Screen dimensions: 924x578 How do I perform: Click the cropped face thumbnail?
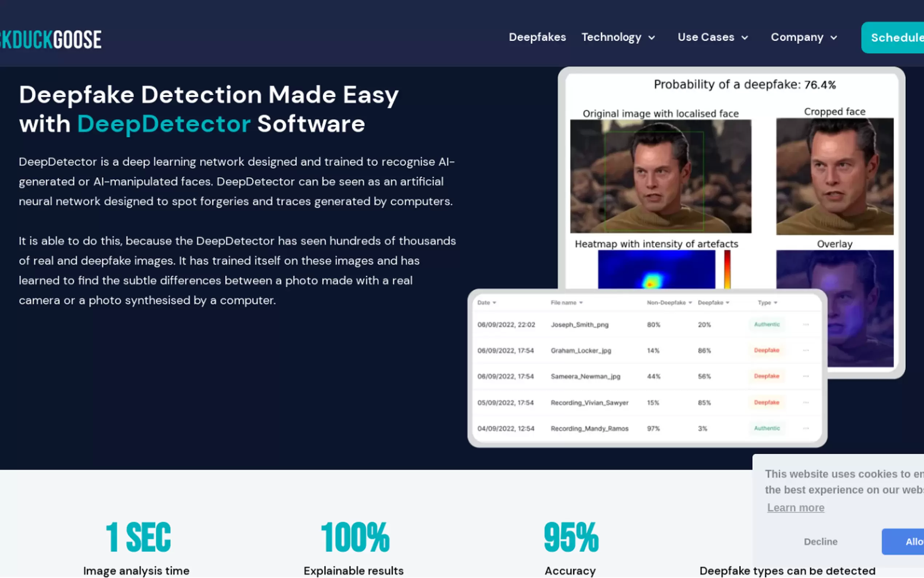[835, 176]
